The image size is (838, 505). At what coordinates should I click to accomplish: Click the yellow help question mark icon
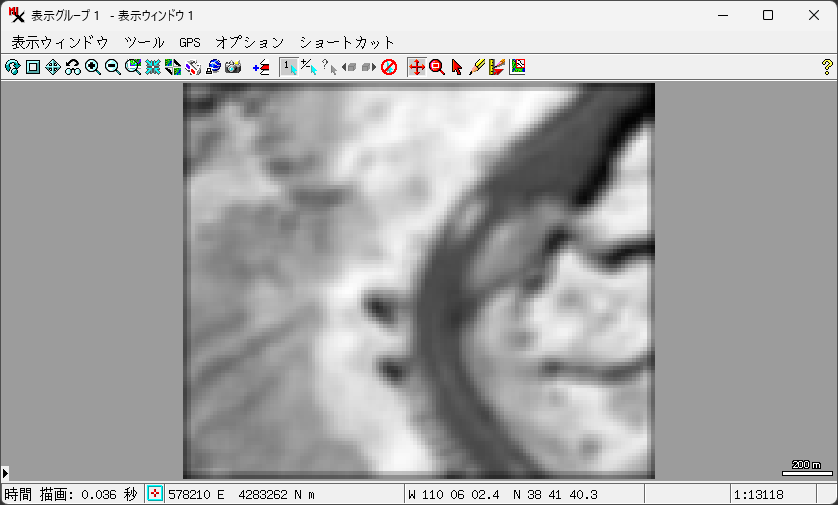coord(826,67)
